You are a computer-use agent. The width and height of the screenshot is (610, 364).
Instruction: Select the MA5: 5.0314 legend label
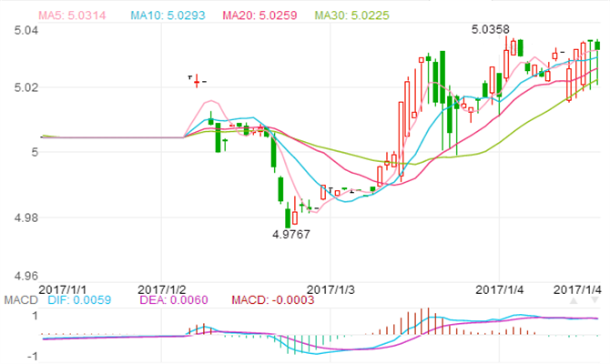point(72,15)
